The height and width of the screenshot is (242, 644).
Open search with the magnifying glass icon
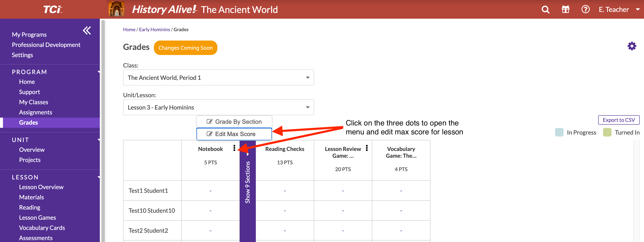(x=545, y=9)
